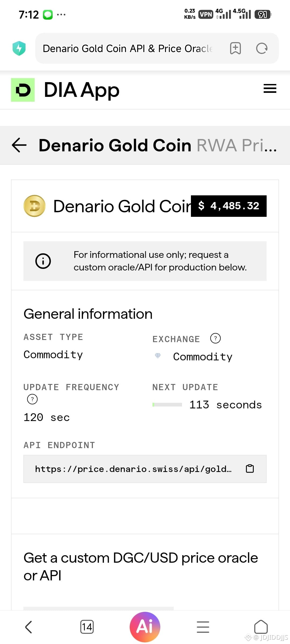Tap the diamond icon beside Commodity exchange

[x=158, y=356]
